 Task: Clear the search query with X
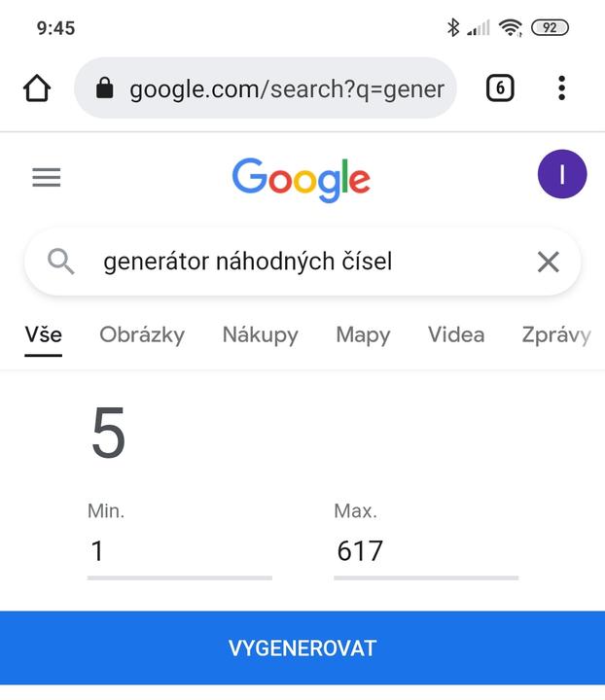pyautogui.click(x=549, y=262)
